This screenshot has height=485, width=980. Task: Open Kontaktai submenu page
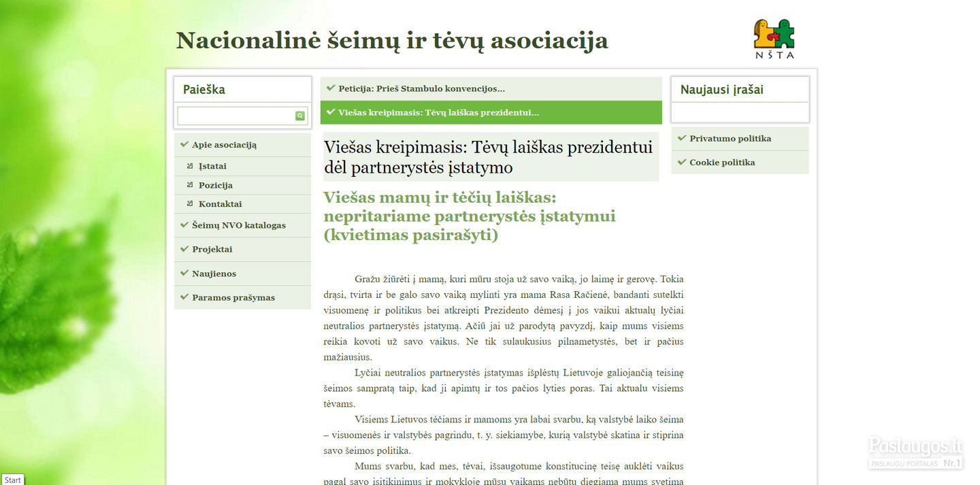[242, 204]
